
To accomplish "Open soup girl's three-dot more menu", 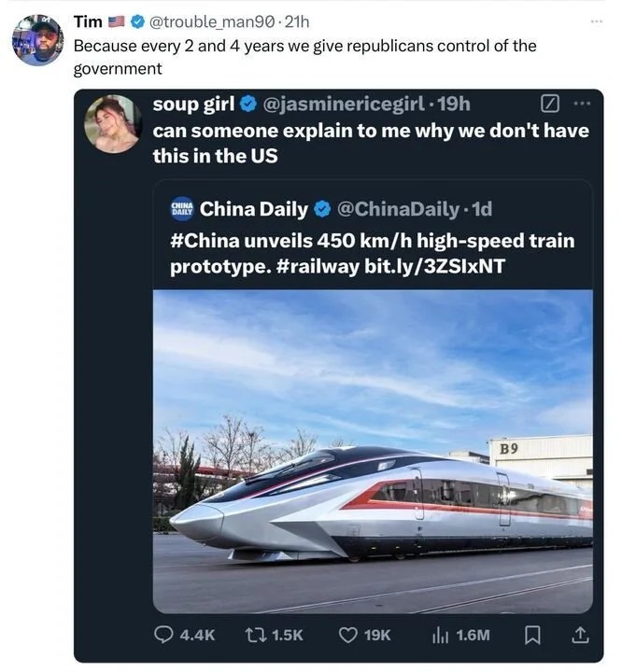I will coord(582,104).
